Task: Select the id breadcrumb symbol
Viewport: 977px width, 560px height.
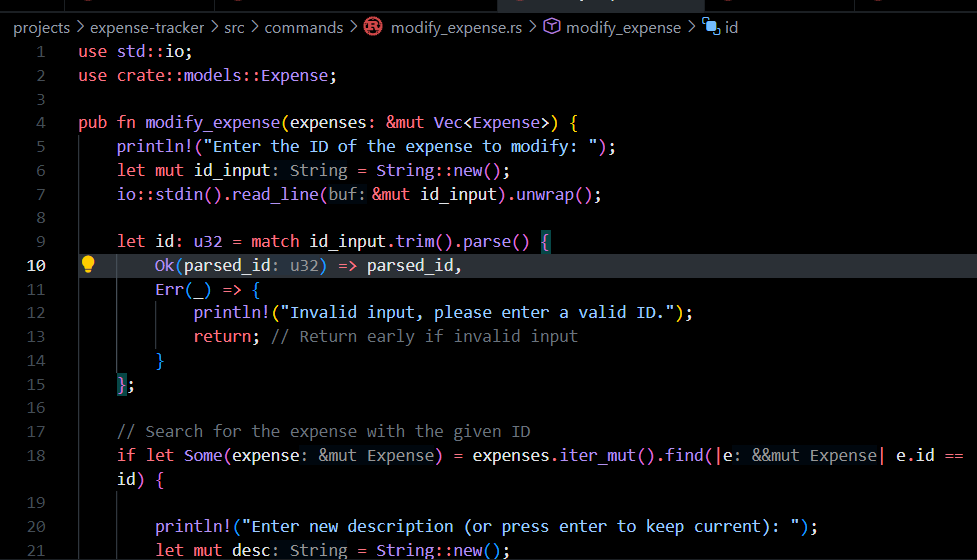Action: pos(732,28)
